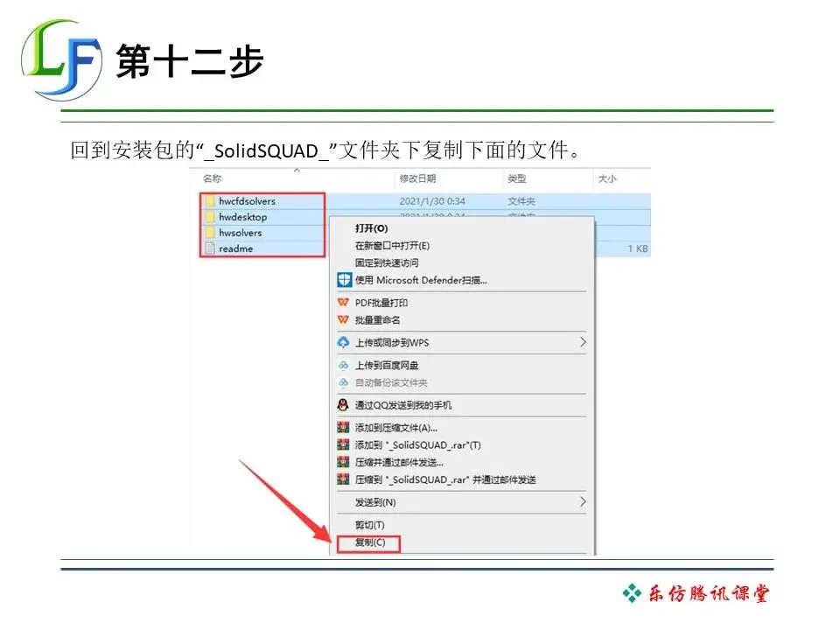Open 上传或同步到WPS menu entry
This screenshot has width=840, height=630.
pyautogui.click(x=392, y=342)
